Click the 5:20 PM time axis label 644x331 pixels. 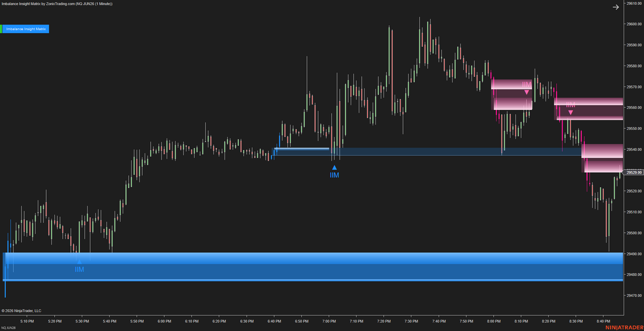click(x=55, y=321)
